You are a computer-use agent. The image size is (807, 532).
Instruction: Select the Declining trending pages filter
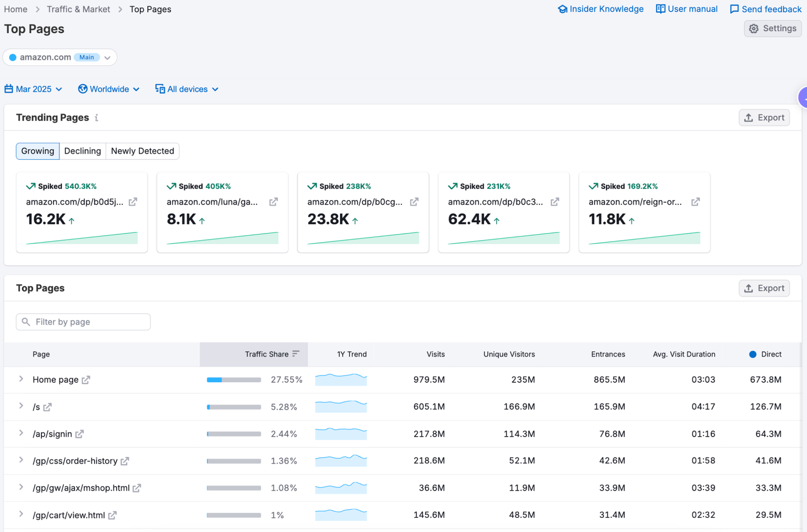pyautogui.click(x=82, y=151)
